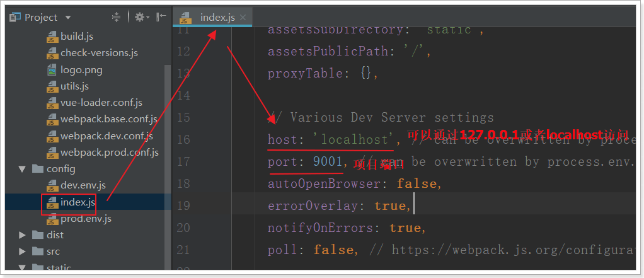Select the dist folder
This screenshot has height=278, width=644.
point(55,235)
